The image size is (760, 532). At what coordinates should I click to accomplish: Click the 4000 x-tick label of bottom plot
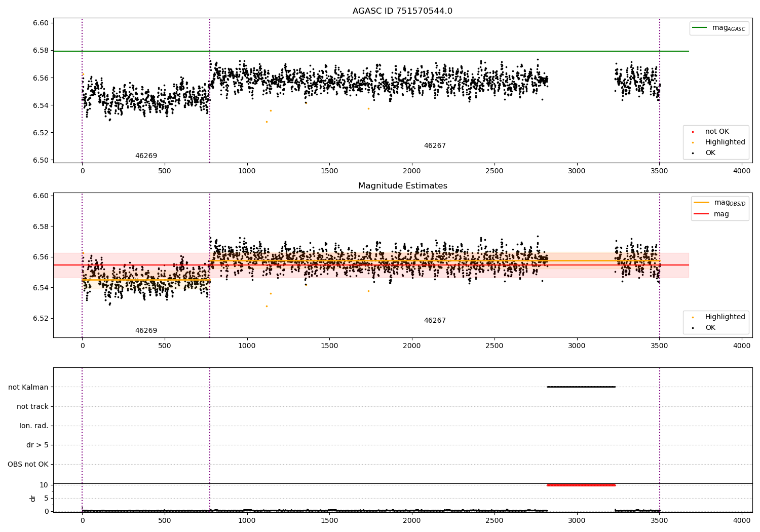click(x=742, y=521)
